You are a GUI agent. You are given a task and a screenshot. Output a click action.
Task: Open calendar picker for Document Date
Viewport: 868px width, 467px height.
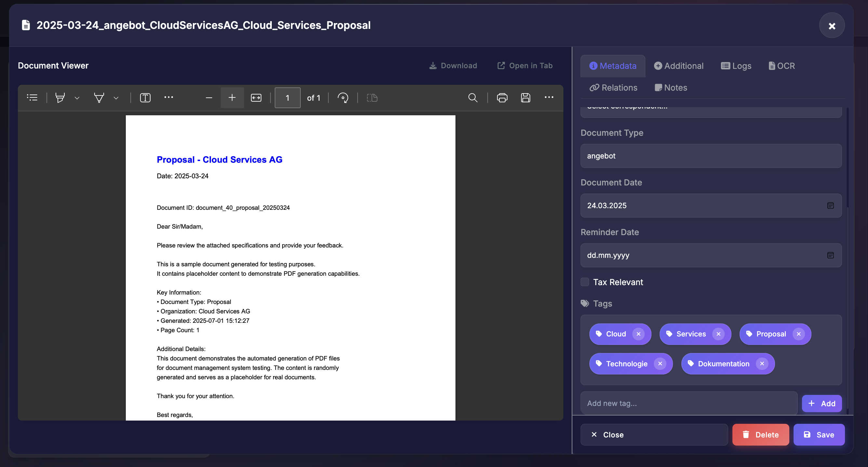tap(830, 205)
